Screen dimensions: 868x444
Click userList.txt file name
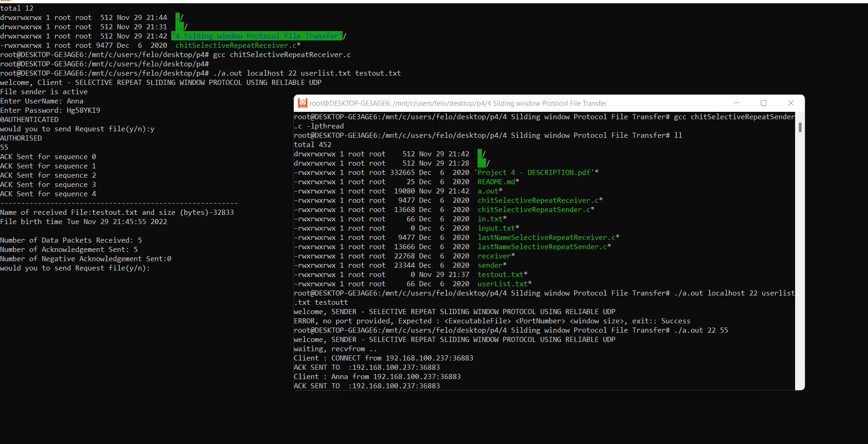click(503, 284)
